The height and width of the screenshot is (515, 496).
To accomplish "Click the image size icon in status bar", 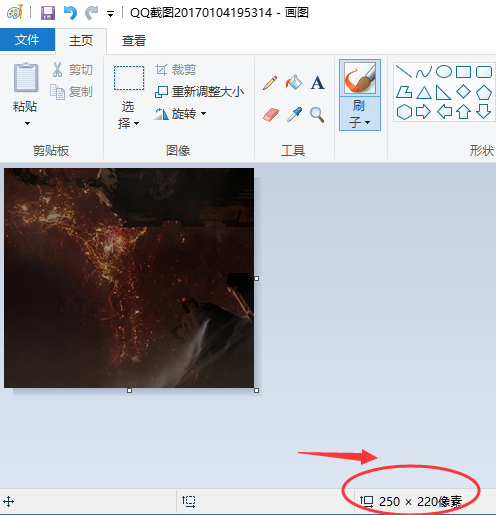I will coord(366,501).
